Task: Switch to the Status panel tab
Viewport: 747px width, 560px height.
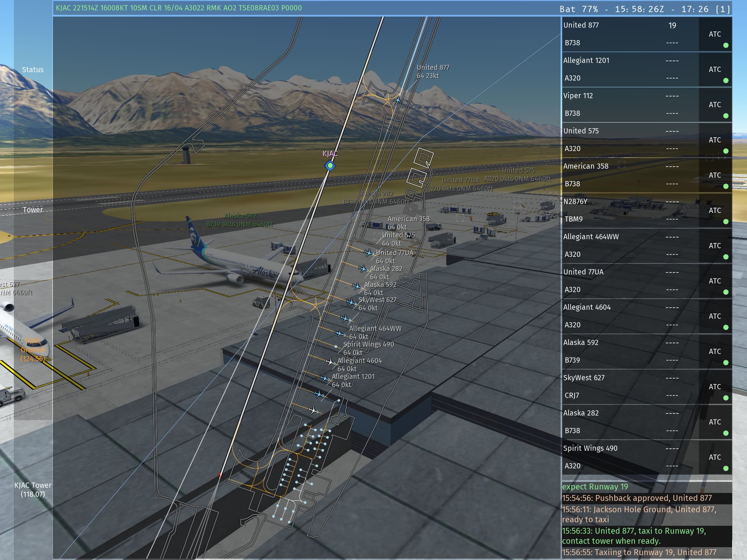Action: coord(33,70)
